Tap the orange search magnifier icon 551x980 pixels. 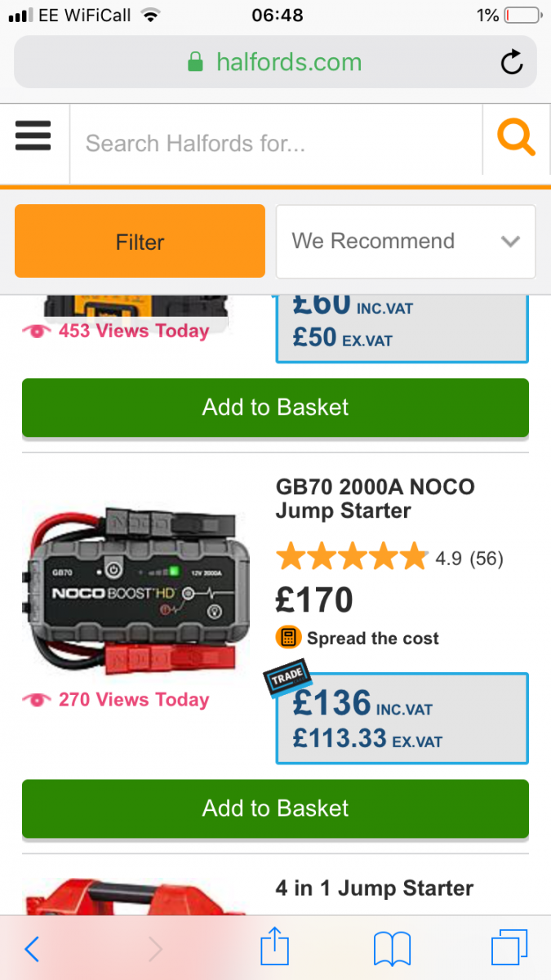pyautogui.click(x=516, y=137)
